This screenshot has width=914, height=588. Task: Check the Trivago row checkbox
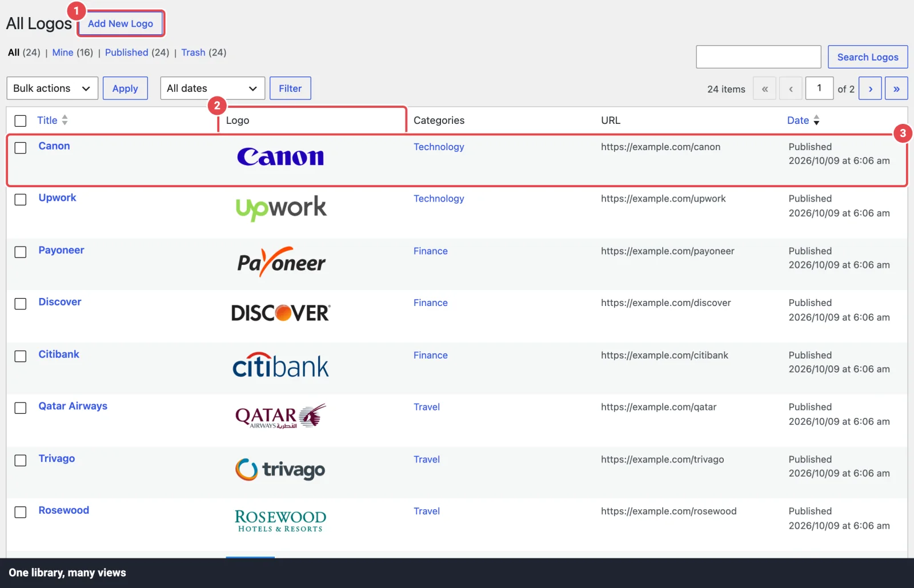pyautogui.click(x=21, y=460)
